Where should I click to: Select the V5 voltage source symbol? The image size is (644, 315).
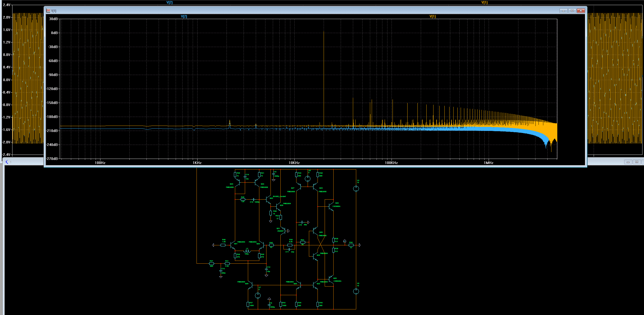[356, 291]
